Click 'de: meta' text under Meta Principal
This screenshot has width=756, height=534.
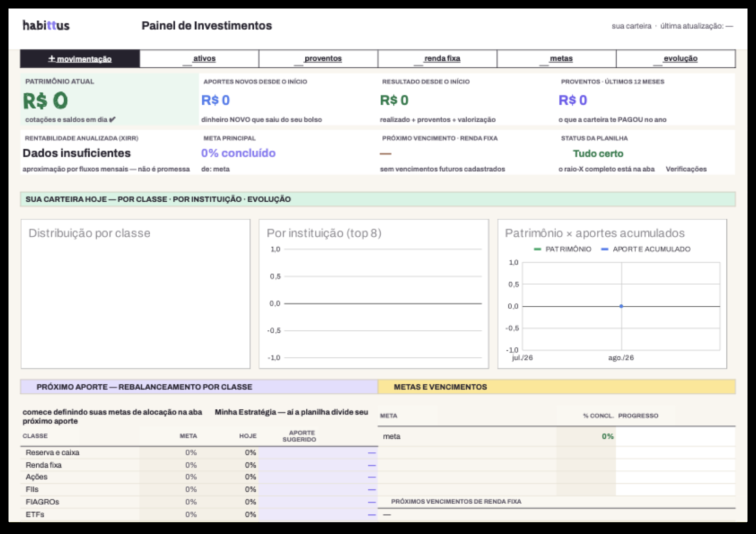pos(215,169)
